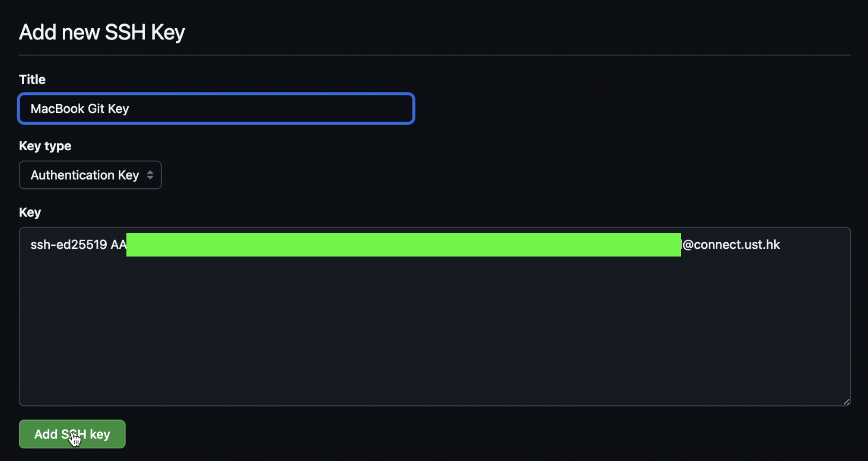
Task: Click the Key type label
Action: 44,146
